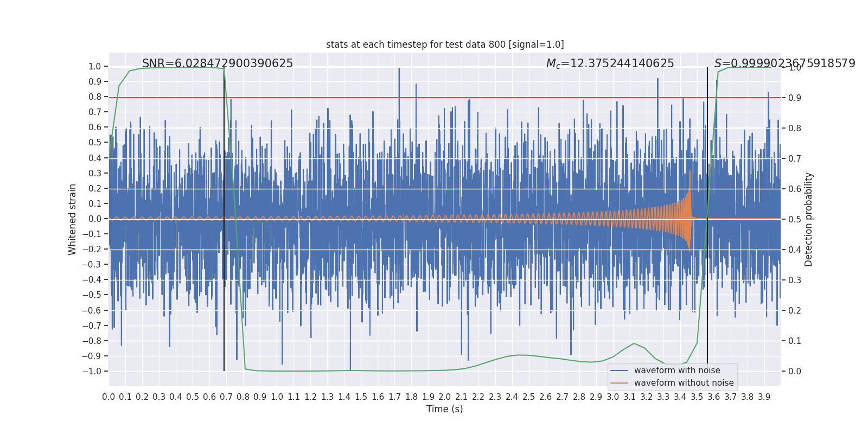Select the "Time (s)" axis label
This screenshot has width=868, height=434.
click(445, 409)
